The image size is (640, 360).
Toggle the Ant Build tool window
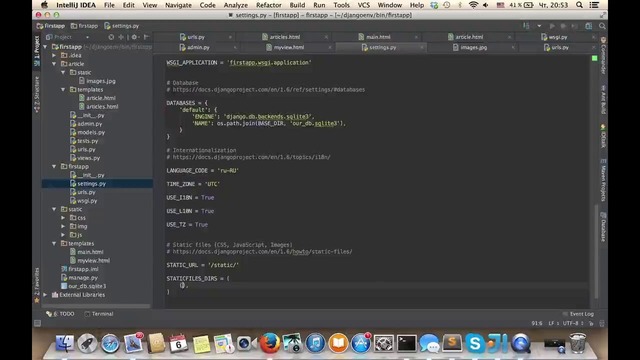tap(603, 99)
